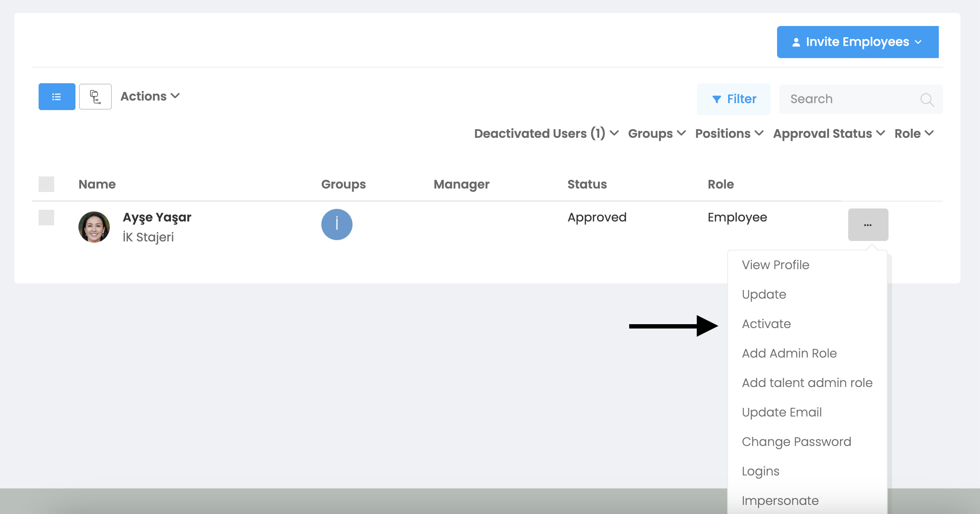This screenshot has height=514, width=980.
Task: Tick the select-all header checkbox
Action: coord(46,184)
